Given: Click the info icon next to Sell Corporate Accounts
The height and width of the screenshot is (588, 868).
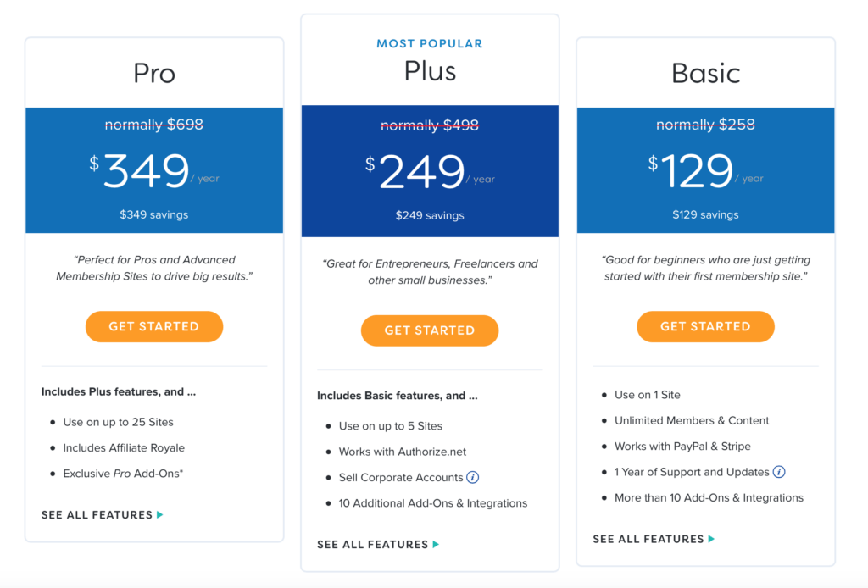Looking at the screenshot, I should 472,477.
